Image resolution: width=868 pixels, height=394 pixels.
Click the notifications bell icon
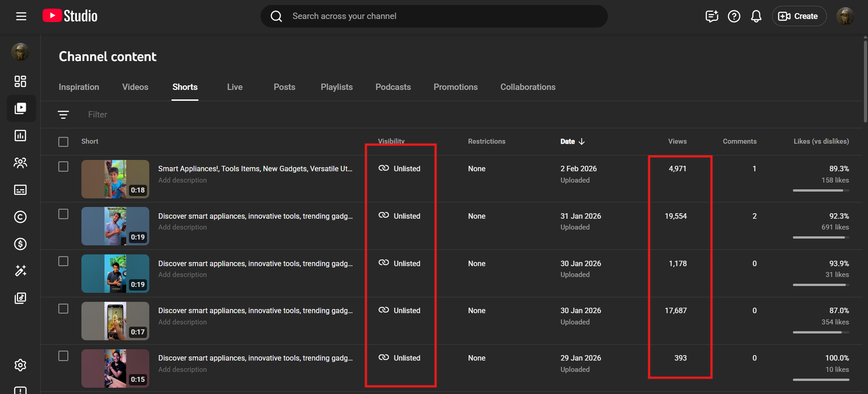[x=756, y=16]
